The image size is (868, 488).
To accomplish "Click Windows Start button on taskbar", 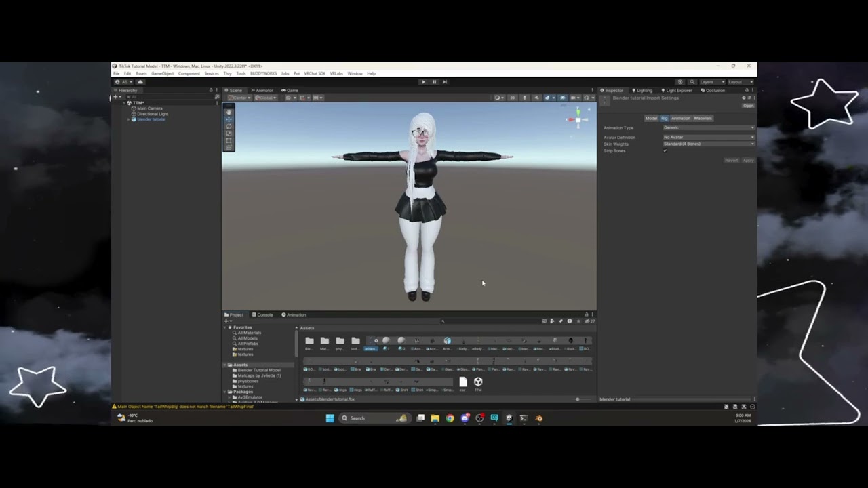I will click(330, 418).
